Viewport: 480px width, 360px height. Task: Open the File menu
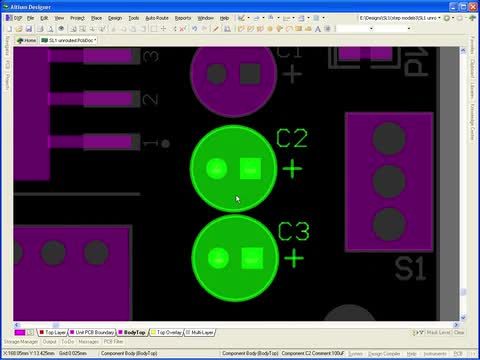[x=31, y=18]
